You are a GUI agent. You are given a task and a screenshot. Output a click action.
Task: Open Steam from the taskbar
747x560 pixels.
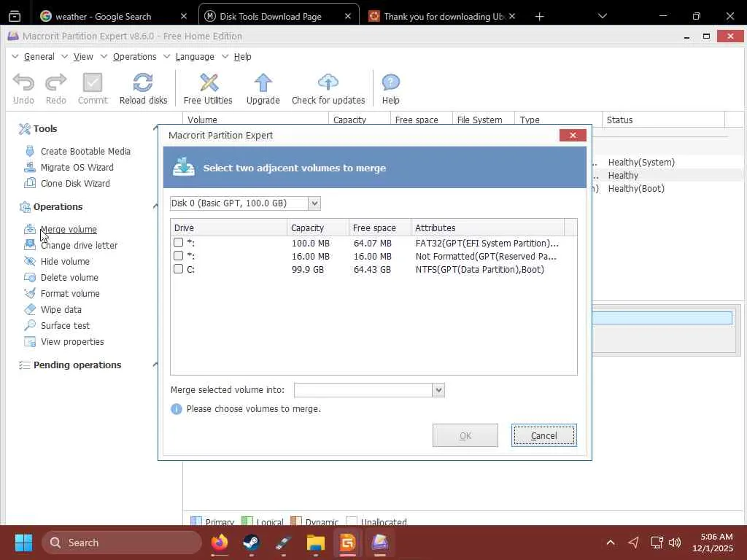(251, 542)
